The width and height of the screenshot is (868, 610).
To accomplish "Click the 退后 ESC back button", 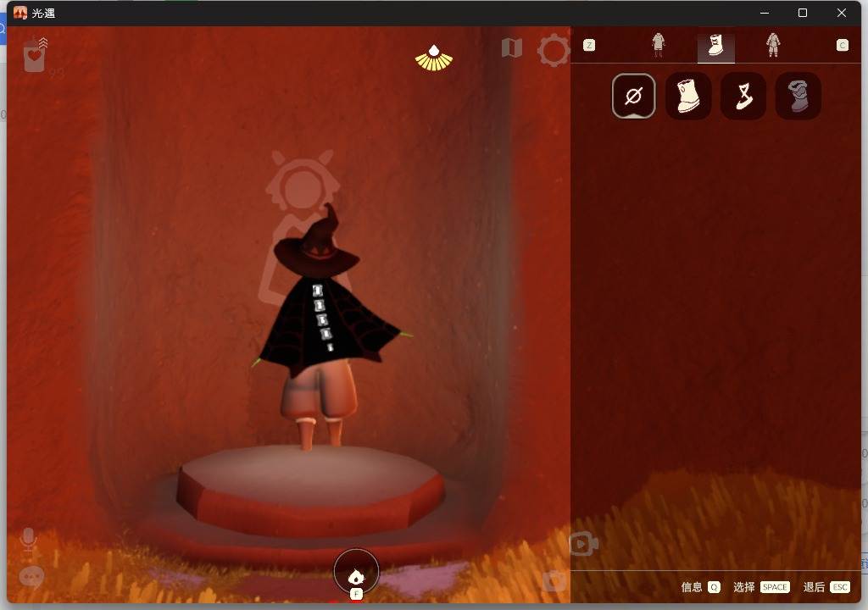I will [x=826, y=587].
